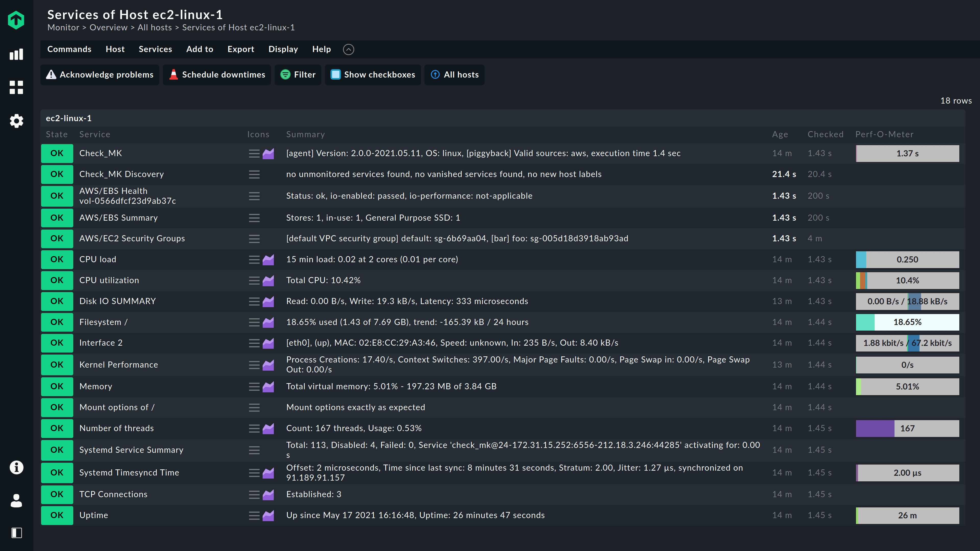
Task: Open graph icon for Filesystem /
Action: [x=268, y=322]
